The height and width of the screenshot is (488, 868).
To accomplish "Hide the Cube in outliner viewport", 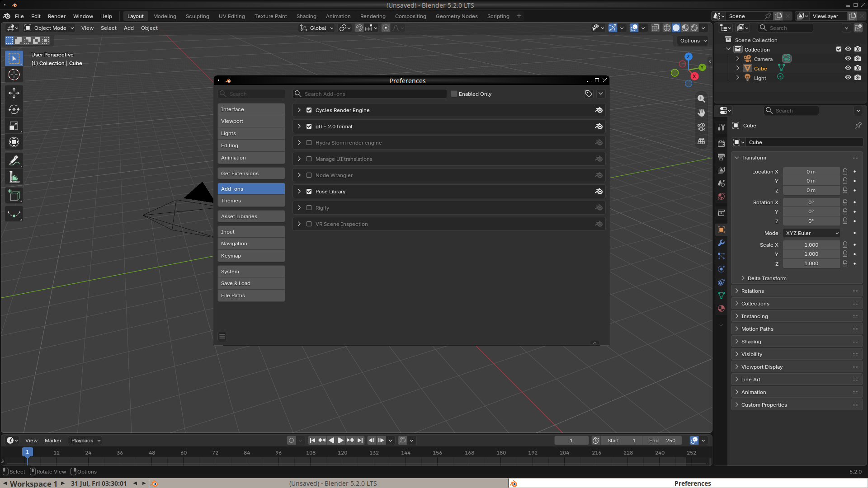I will [848, 68].
